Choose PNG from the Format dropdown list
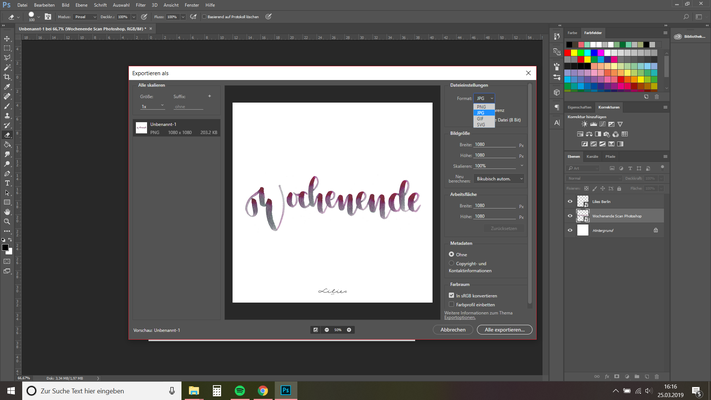 point(481,106)
